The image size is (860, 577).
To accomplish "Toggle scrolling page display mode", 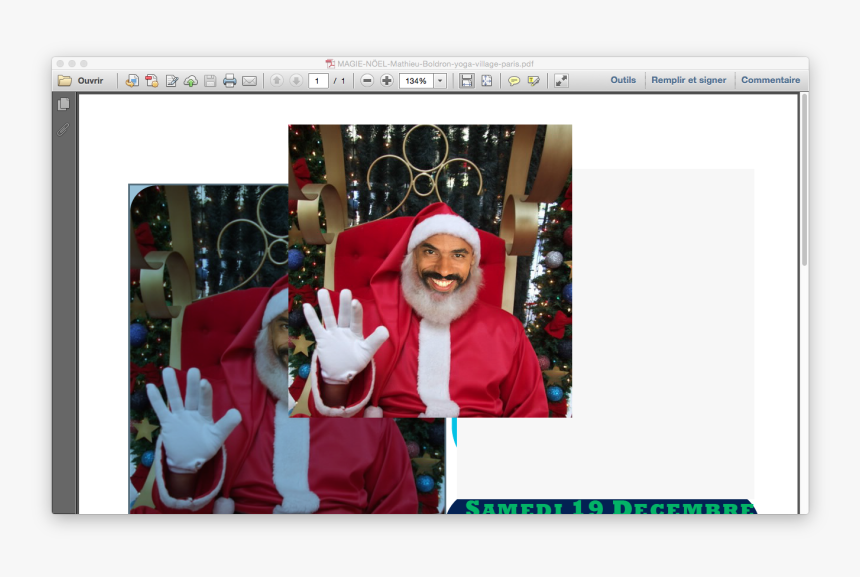I will coord(486,80).
